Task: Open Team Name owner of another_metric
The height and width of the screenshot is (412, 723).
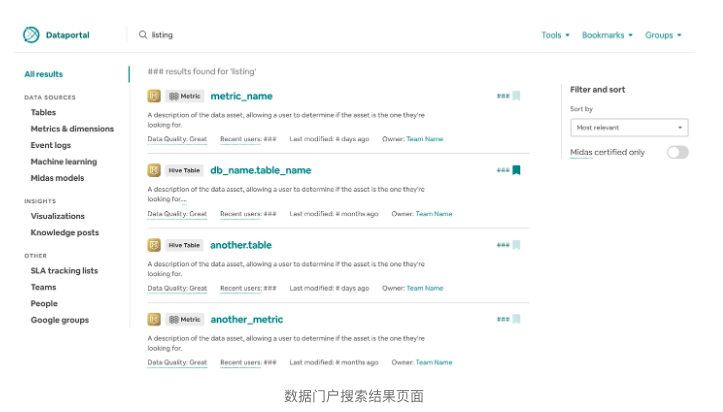Action: click(x=434, y=362)
